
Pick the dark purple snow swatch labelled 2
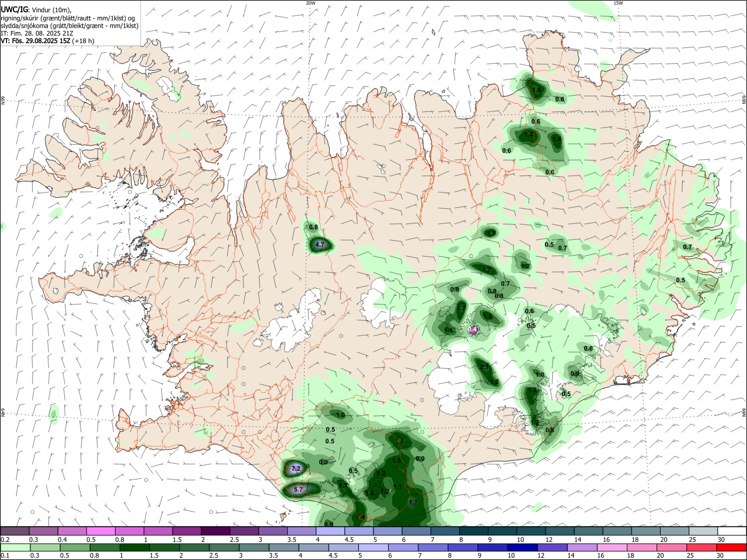point(215,531)
